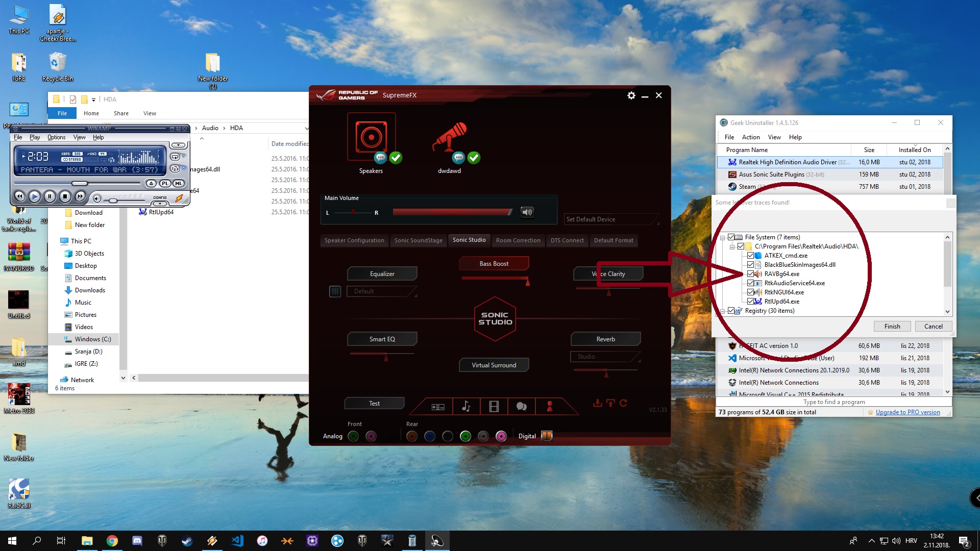Open equalizer settings icon beside Default preset

pos(335,291)
